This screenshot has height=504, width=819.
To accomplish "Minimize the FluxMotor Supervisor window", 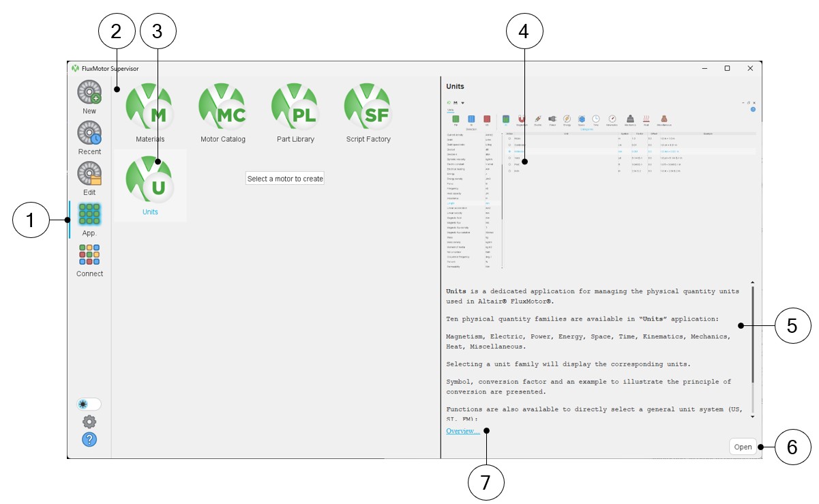I will pyautogui.click(x=704, y=68).
